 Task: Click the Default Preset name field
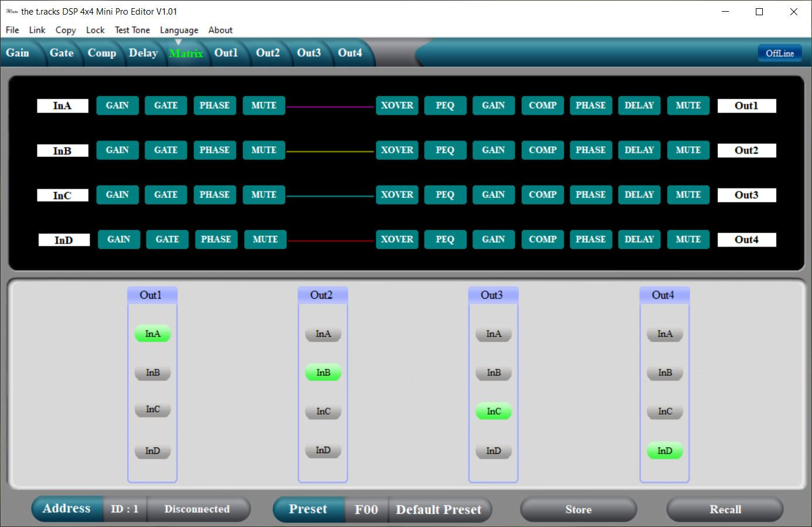click(x=438, y=509)
